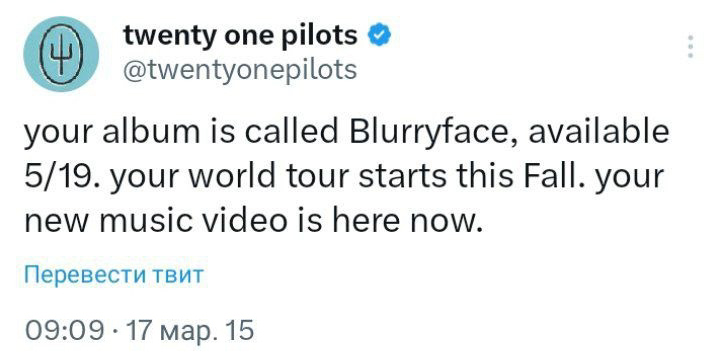Open the "twenty one pilots" display name

[x=240, y=35]
